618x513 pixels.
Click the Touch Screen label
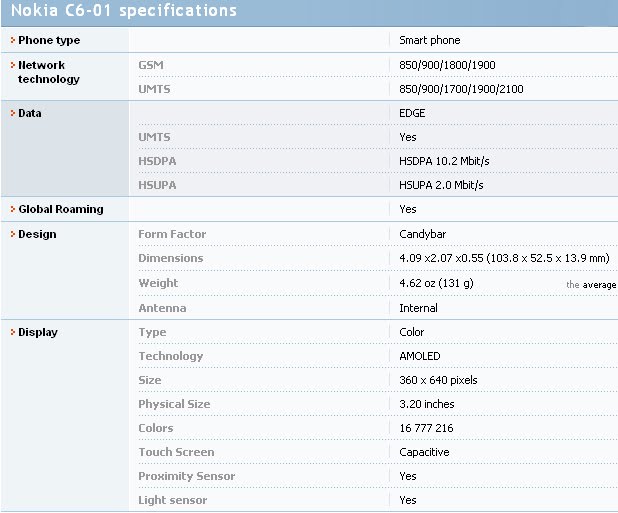[x=176, y=452]
